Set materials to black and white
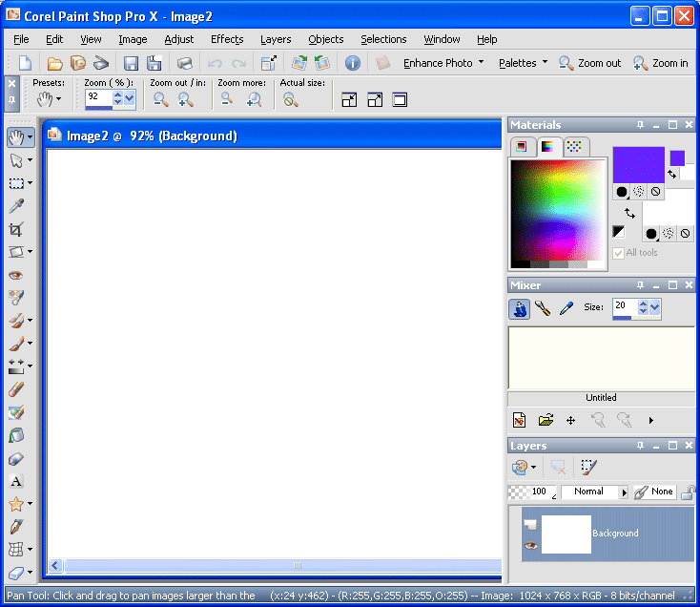700x607 pixels. pyautogui.click(x=618, y=232)
